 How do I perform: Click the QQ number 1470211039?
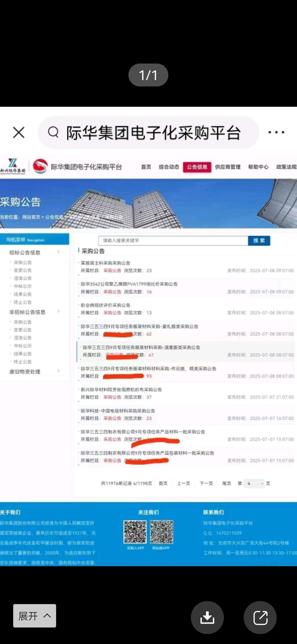(x=229, y=533)
